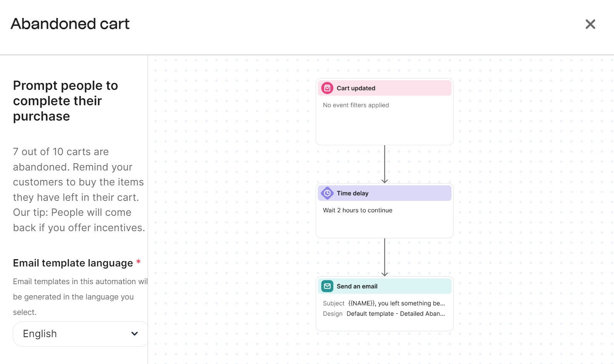The height and width of the screenshot is (364, 614).
Task: Click the envelope icon on Send an email node
Action: [x=327, y=286]
